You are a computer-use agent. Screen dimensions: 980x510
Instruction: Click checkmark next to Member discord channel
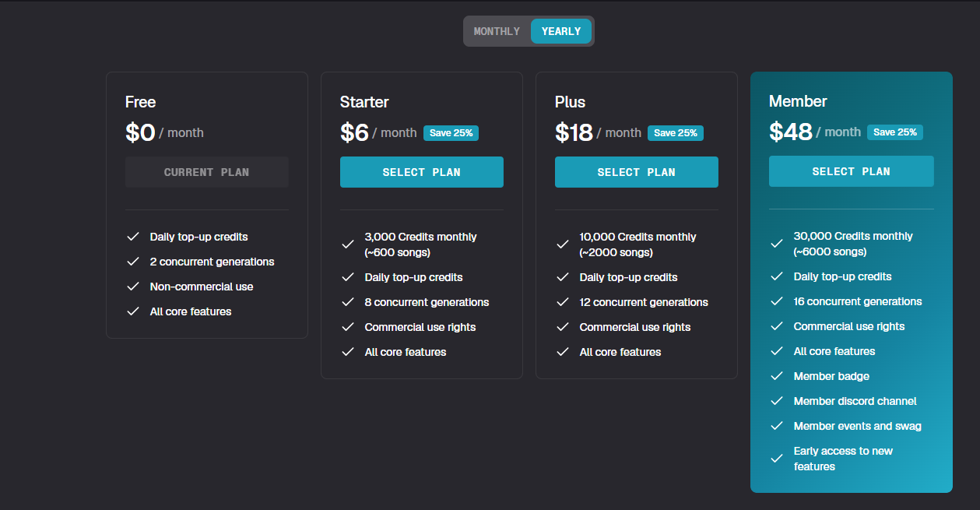click(x=777, y=401)
